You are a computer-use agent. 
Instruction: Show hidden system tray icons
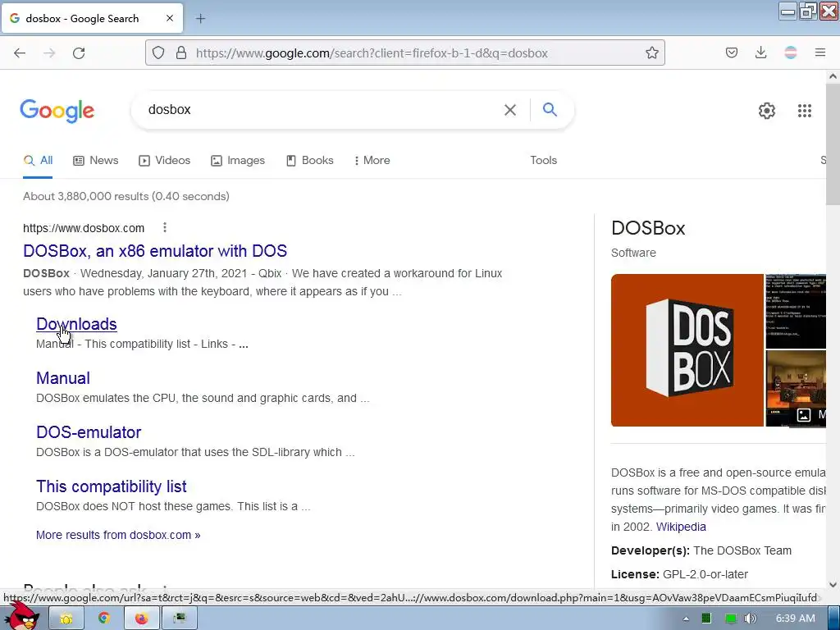pyautogui.click(x=686, y=619)
